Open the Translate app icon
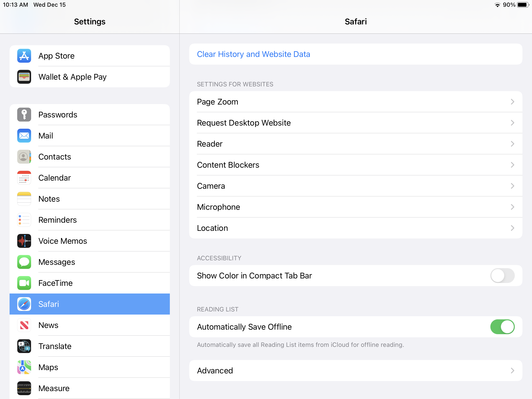 24,346
